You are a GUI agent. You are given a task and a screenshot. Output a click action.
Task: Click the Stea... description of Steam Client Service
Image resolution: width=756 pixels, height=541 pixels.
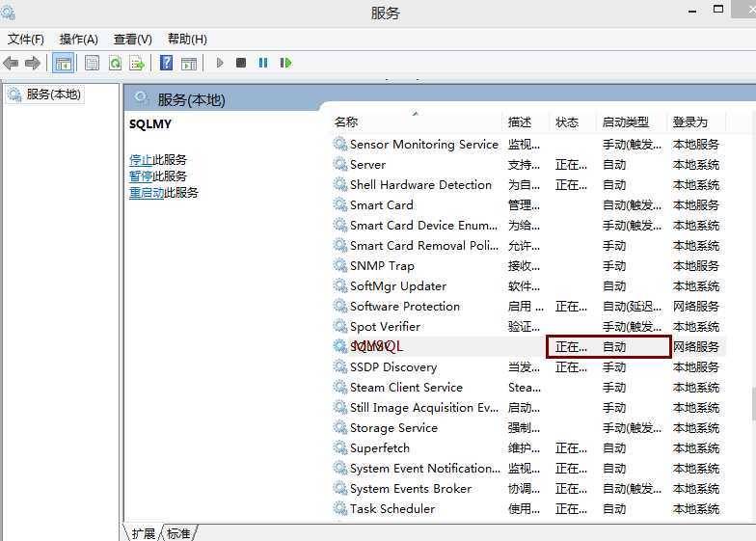(x=525, y=388)
